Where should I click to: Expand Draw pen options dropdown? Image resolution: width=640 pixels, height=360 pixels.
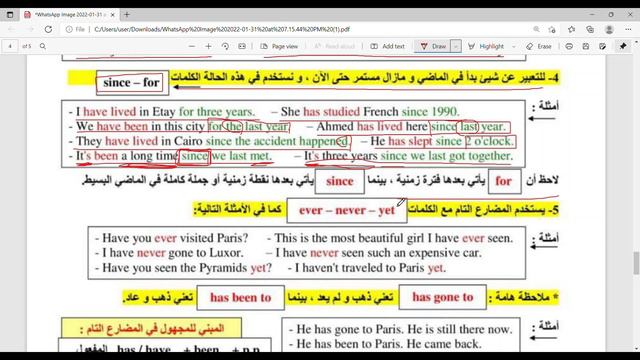(x=456, y=47)
